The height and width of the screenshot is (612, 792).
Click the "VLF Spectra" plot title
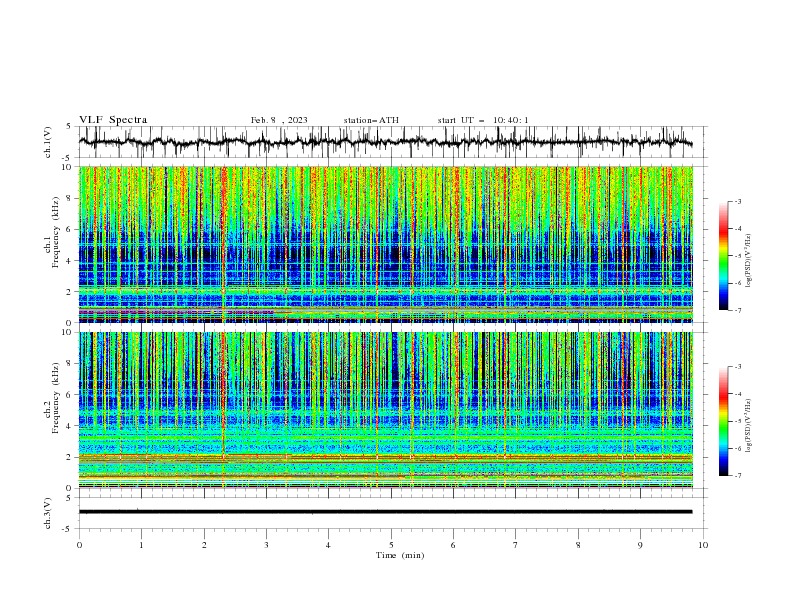[113, 120]
